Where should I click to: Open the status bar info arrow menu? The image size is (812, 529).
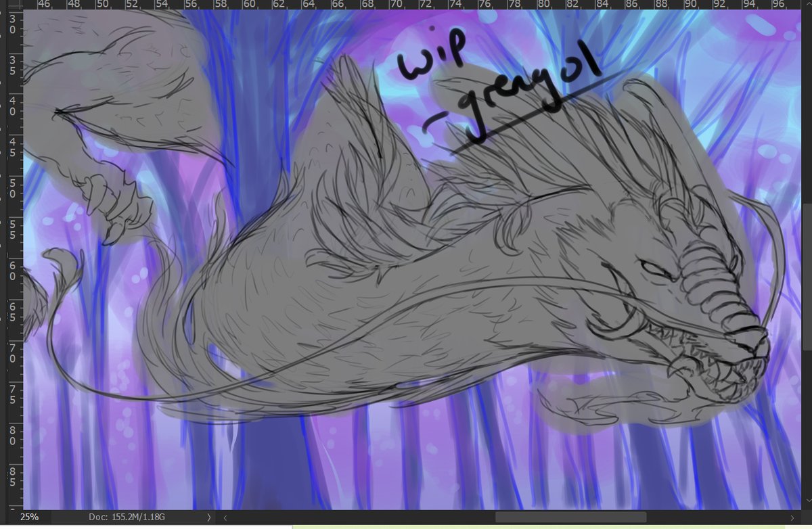[209, 517]
